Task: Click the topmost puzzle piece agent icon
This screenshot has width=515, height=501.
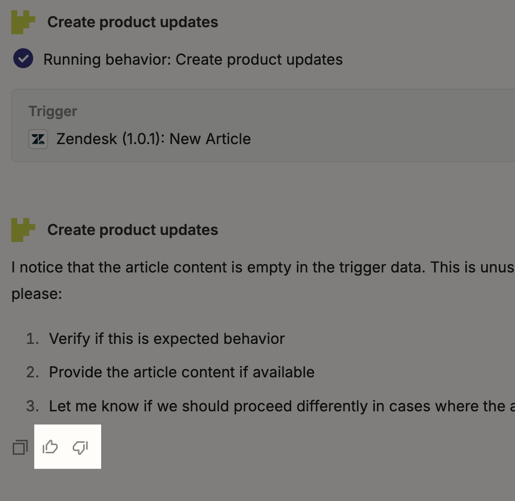Action: (23, 22)
